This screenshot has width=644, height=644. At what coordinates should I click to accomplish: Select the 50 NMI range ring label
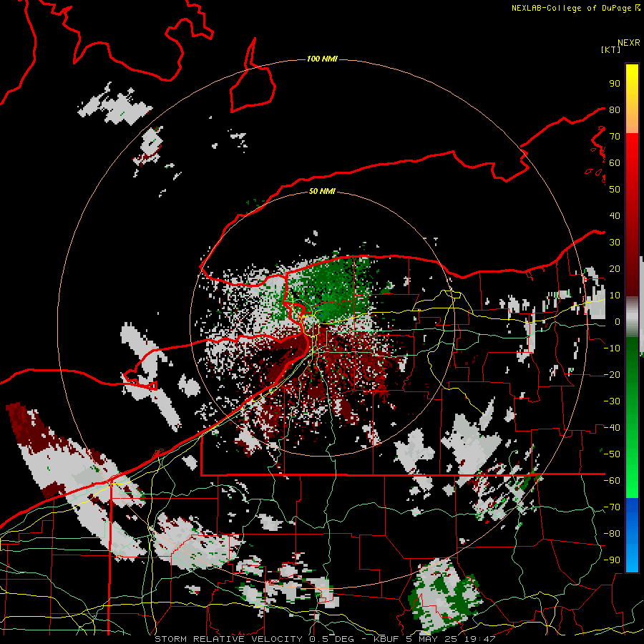point(322,191)
